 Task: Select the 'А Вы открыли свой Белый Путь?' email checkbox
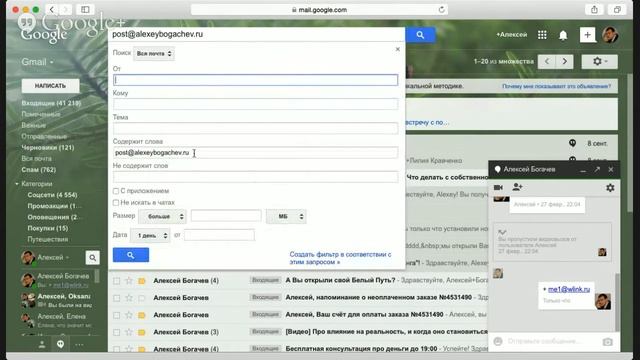[117, 281]
